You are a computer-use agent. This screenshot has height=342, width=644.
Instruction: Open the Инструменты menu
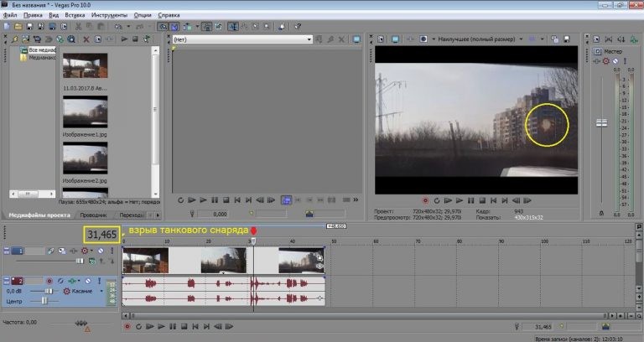click(110, 16)
